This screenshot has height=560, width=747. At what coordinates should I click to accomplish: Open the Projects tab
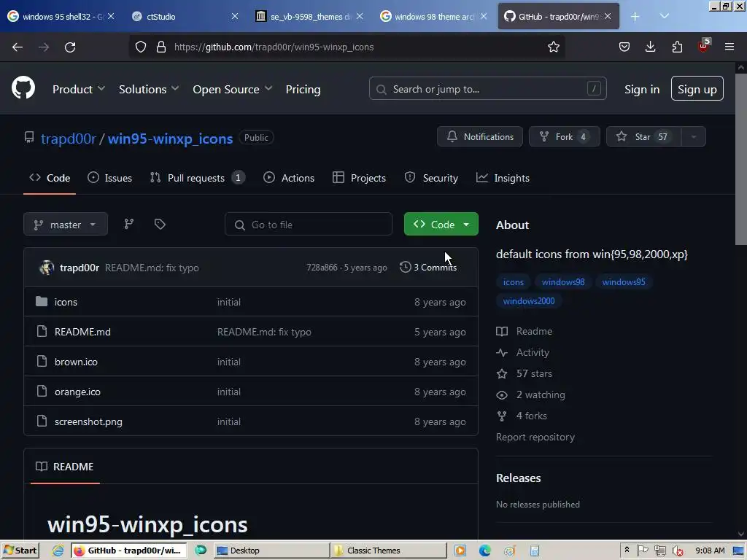[359, 178]
